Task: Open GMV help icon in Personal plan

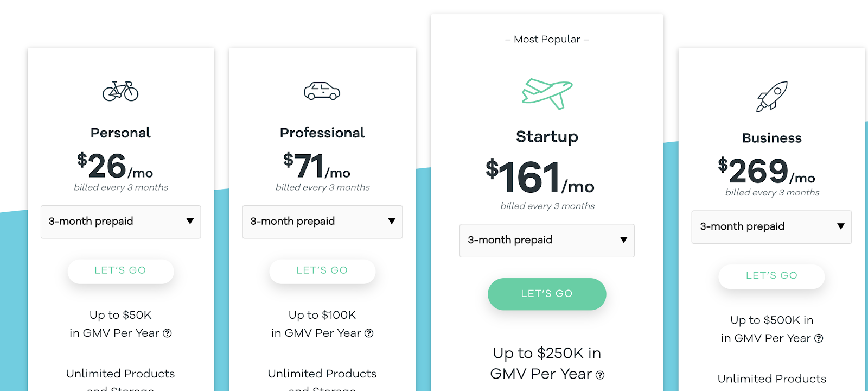Action: click(x=168, y=333)
